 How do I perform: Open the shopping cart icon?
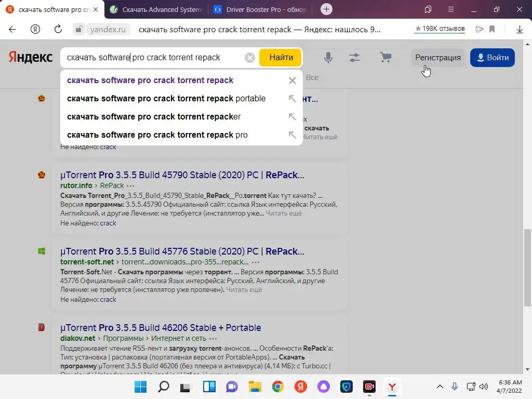(385, 57)
